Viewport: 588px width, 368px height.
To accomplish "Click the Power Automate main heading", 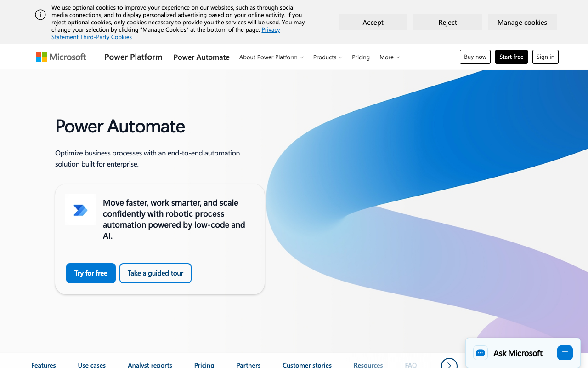I will [x=120, y=126].
